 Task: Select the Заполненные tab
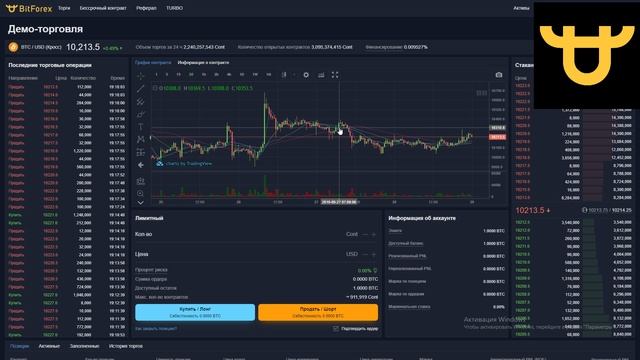tap(84, 346)
